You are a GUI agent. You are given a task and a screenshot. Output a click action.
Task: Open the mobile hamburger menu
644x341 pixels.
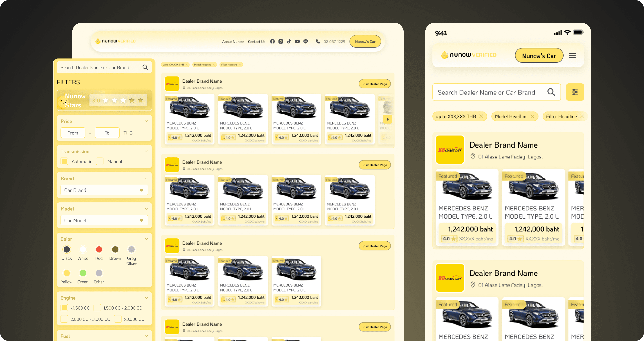(572, 56)
